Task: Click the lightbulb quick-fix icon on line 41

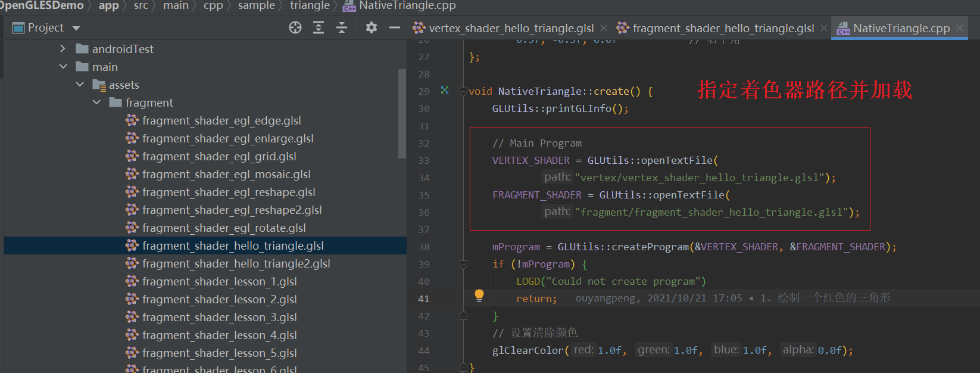Action: 479,296
